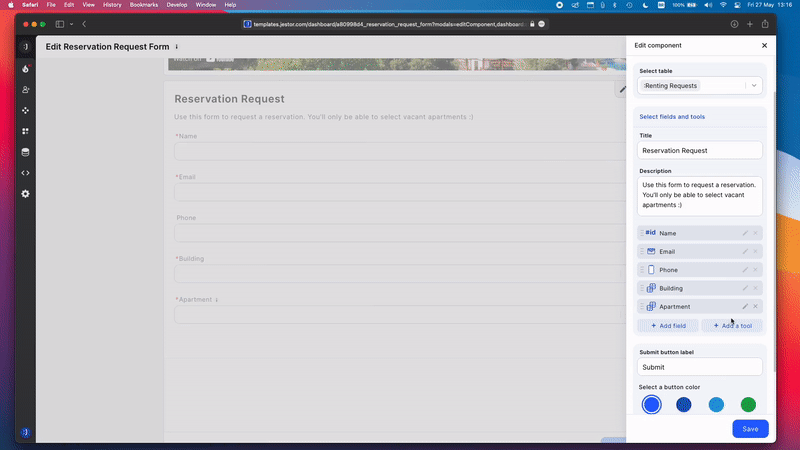Open the settings gear in sidebar
Image resolution: width=800 pixels, height=450 pixels.
(26, 194)
